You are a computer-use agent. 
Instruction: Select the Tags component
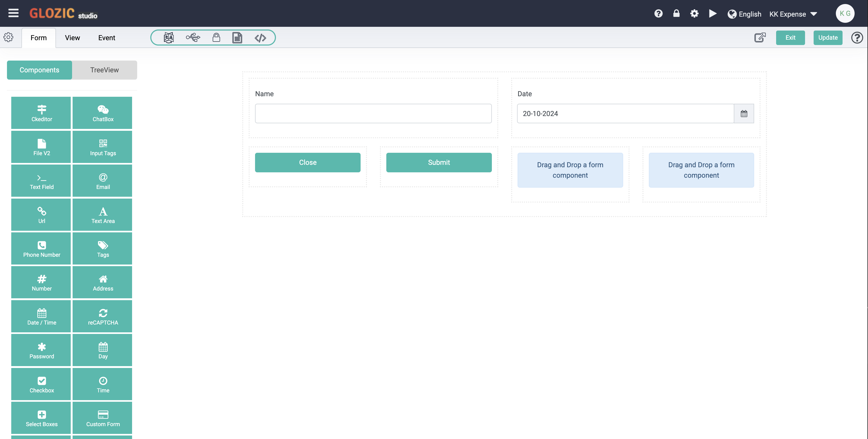point(102,248)
